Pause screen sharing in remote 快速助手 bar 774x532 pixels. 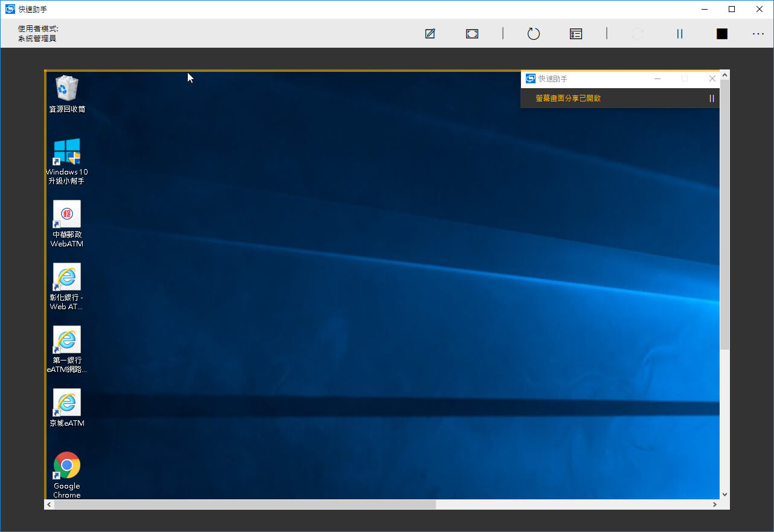tap(712, 98)
